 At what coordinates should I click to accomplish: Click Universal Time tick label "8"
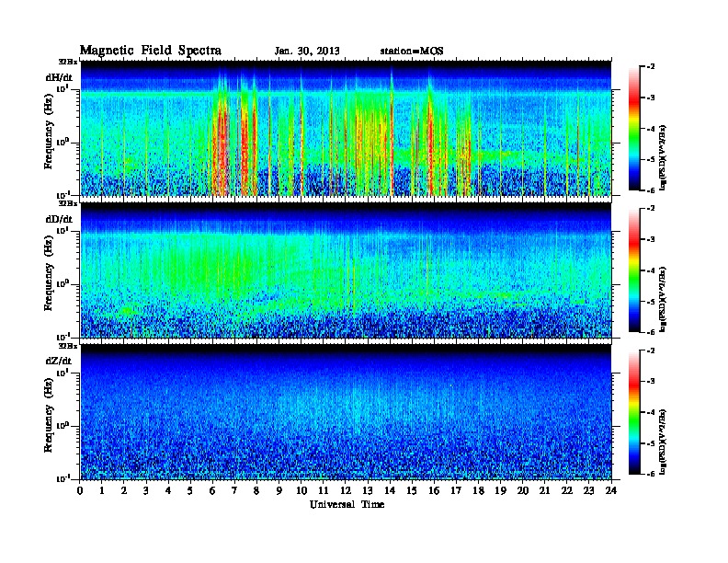pos(256,491)
